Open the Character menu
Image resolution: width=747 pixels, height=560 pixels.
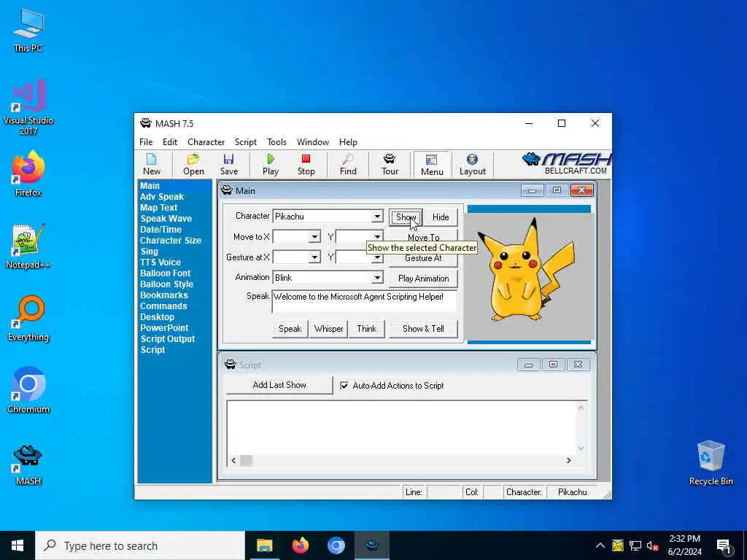tap(206, 142)
